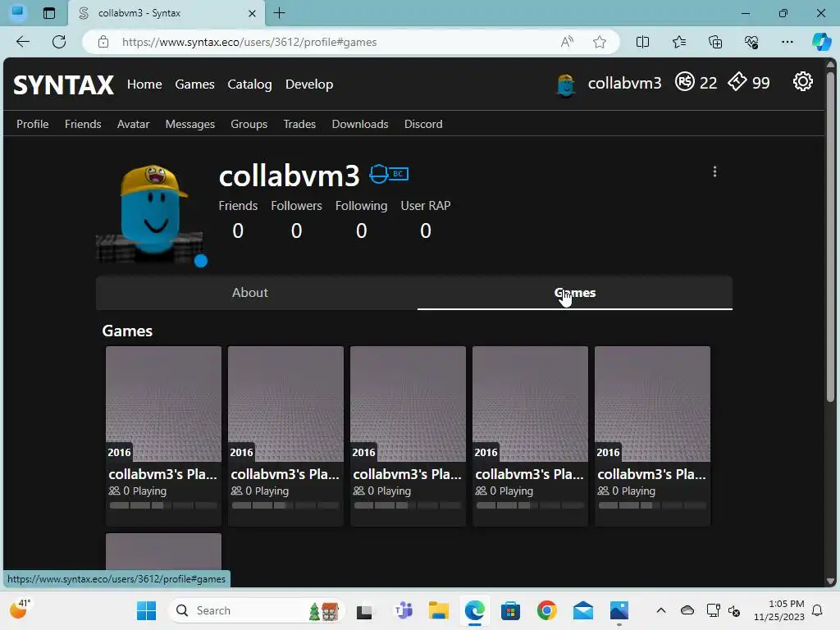Image resolution: width=840 pixels, height=630 pixels.
Task: Open notifications bell in taskbar
Action: [x=817, y=610]
